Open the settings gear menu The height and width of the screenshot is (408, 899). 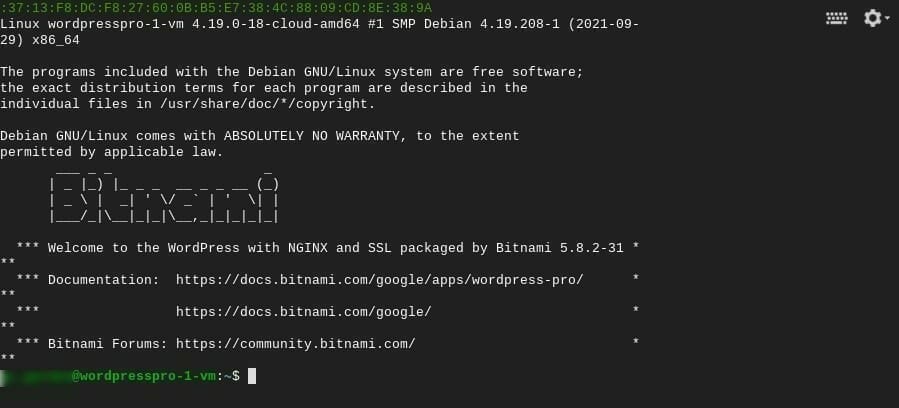[x=872, y=18]
